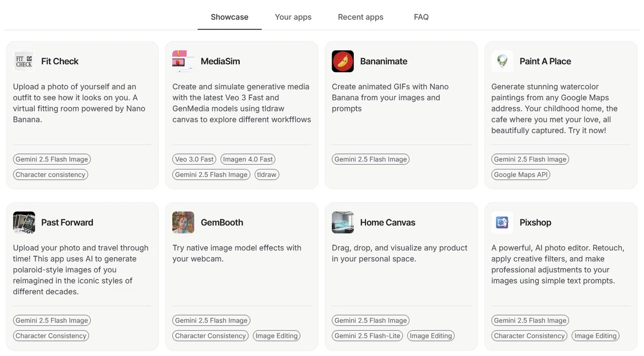
Task: Click the Veo 3.0 Fast tag
Action: pyautogui.click(x=194, y=159)
